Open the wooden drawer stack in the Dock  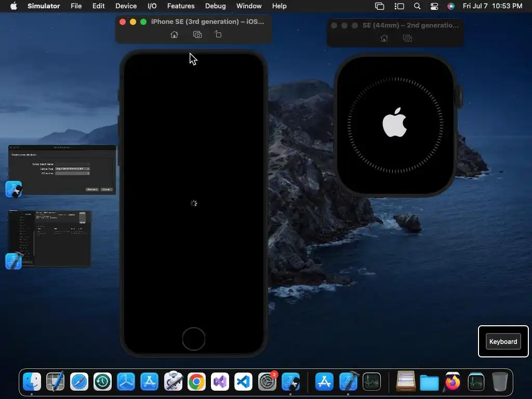pyautogui.click(x=406, y=381)
